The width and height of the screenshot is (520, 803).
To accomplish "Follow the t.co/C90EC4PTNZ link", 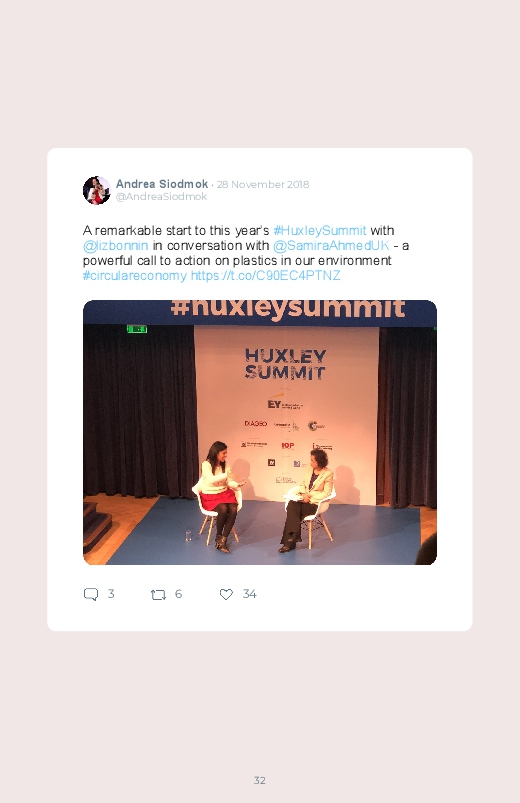I will pos(265,276).
